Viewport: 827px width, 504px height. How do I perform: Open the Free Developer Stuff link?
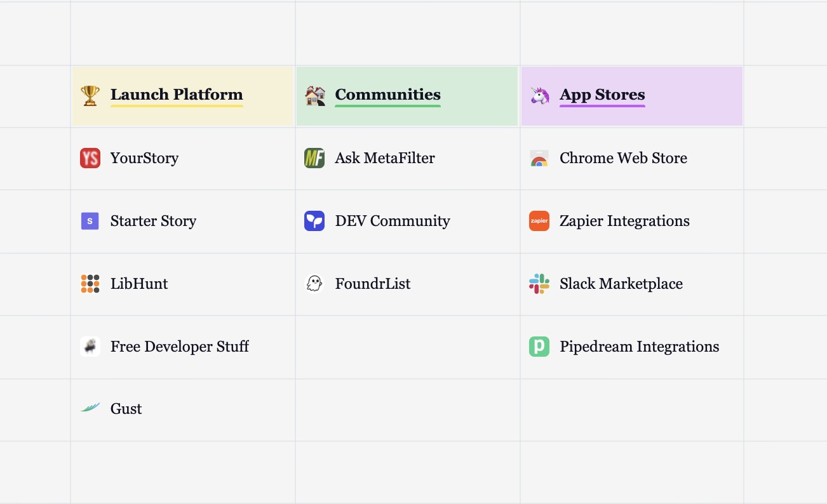[x=180, y=347]
